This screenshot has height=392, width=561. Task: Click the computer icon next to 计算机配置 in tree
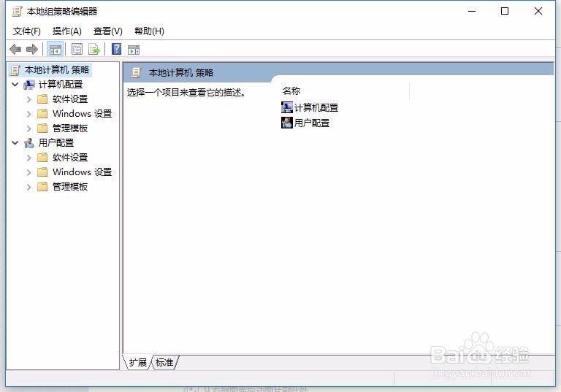[x=29, y=85]
